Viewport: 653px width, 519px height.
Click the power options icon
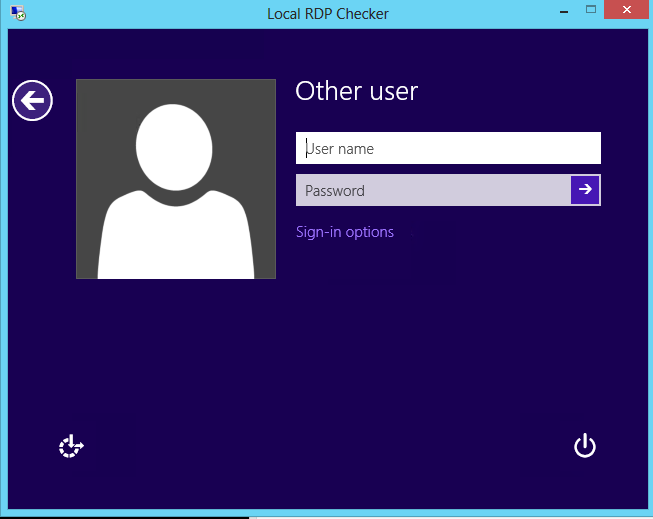(585, 446)
